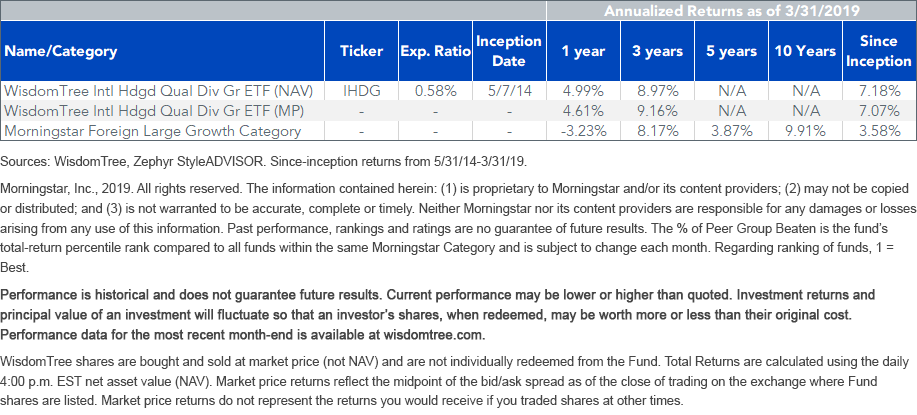Click the Since Inception column header
Image resolution: width=917 pixels, height=415 pixels.
tap(878, 51)
